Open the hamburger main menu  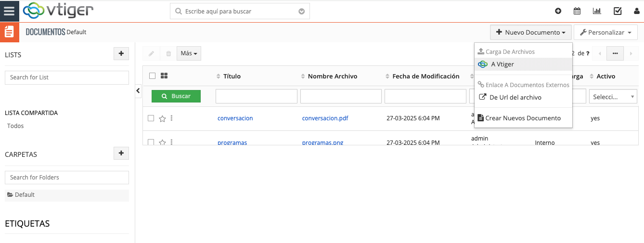click(x=10, y=11)
